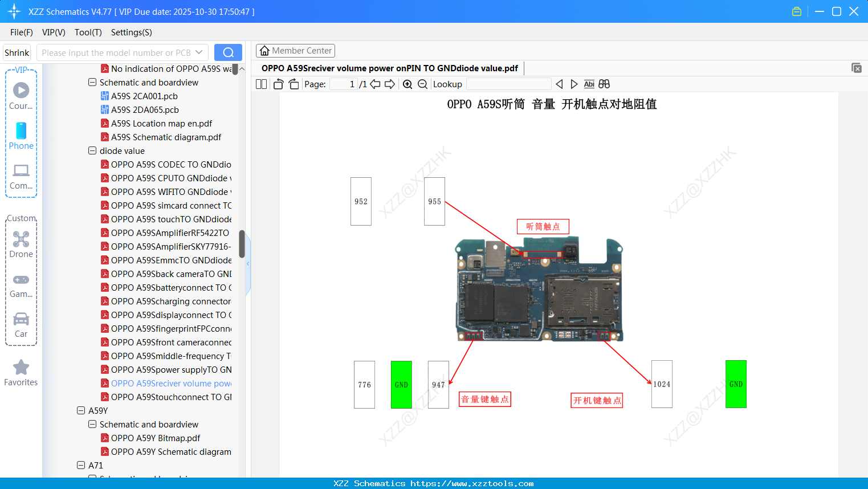This screenshot has width=868, height=489.
Task: Select the two-page view icon
Action: click(261, 84)
